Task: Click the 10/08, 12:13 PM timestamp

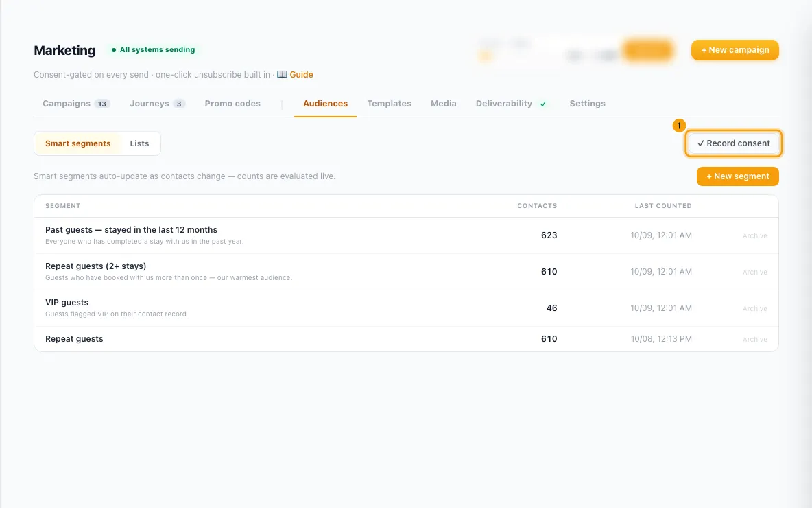Action: pyautogui.click(x=661, y=339)
